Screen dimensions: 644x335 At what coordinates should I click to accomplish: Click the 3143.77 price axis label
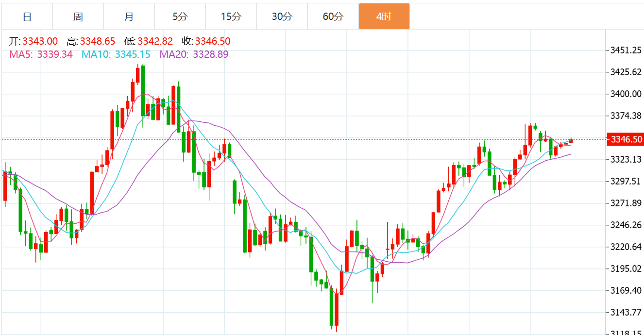(x=626, y=312)
